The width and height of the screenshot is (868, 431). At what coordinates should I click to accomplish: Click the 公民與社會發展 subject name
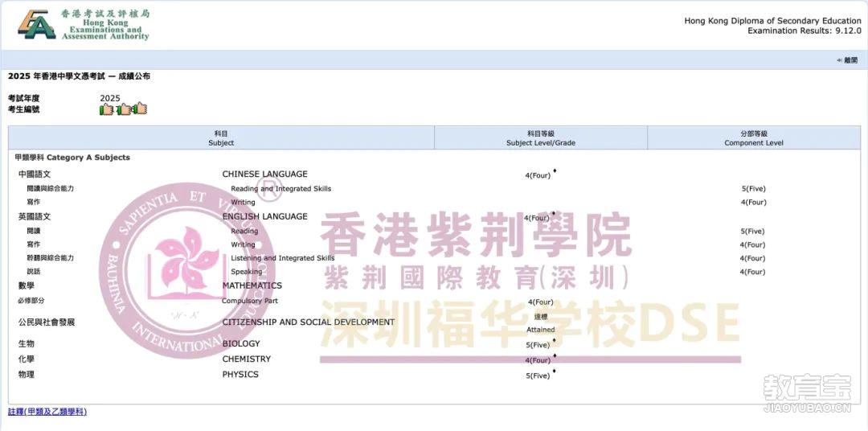pos(47,322)
